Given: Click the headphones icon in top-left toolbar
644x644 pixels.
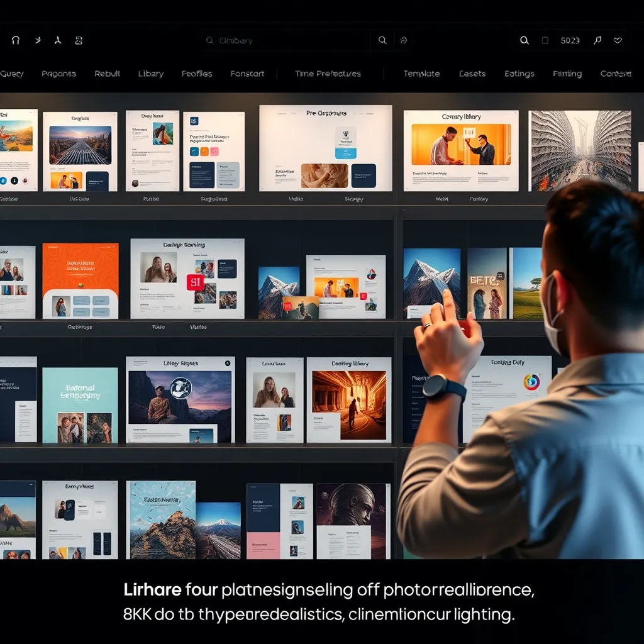Looking at the screenshot, I should (16, 40).
